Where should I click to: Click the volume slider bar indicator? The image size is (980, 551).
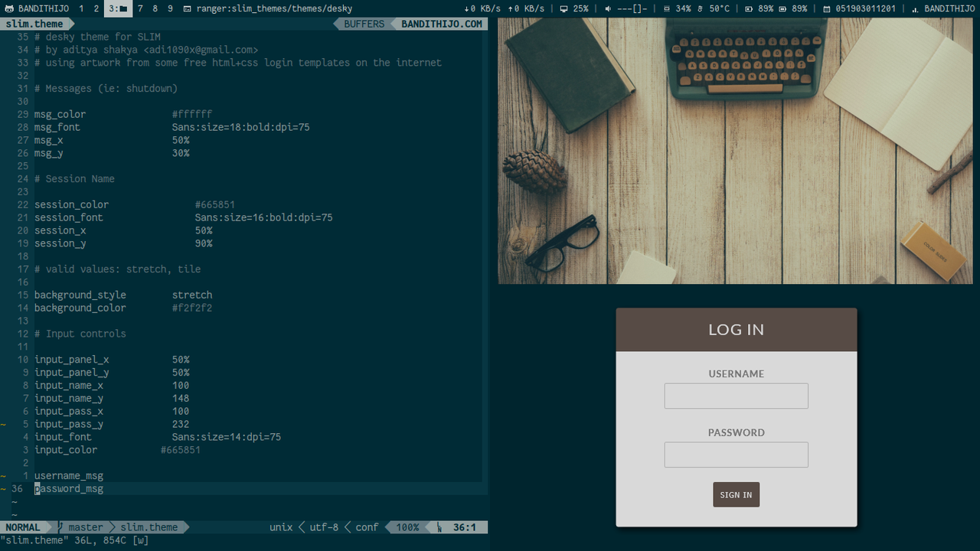[632, 8]
